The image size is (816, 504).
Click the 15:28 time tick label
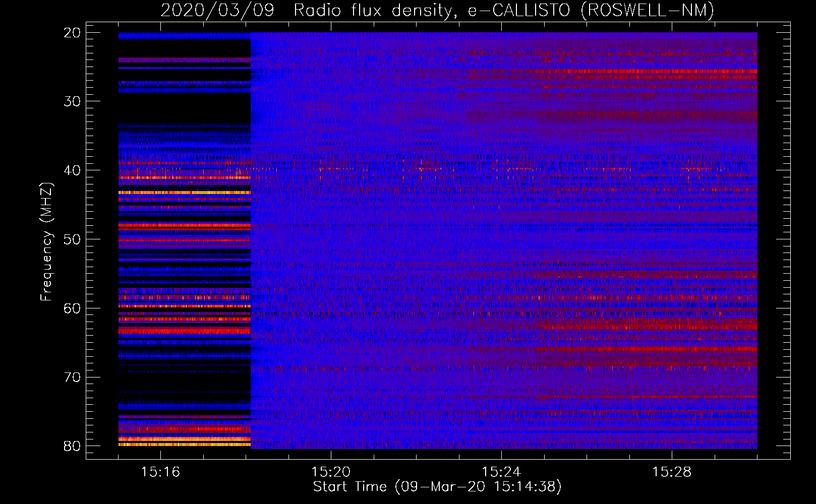coord(672,472)
